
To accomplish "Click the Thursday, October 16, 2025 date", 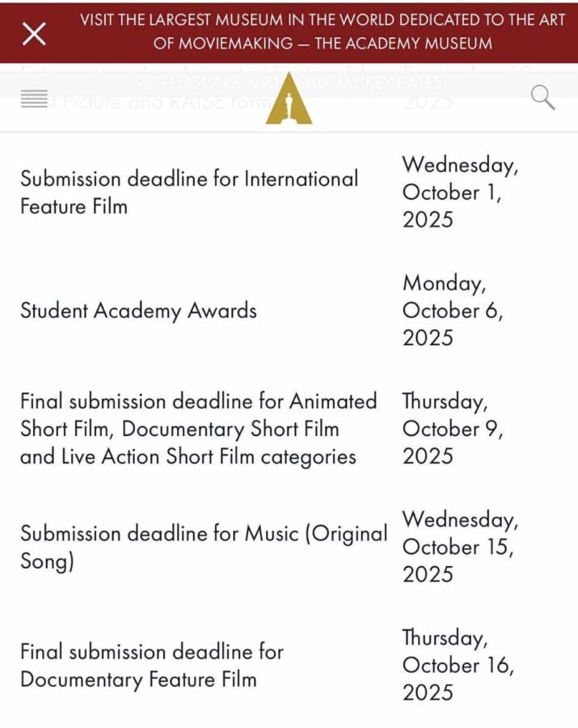I will pos(458,665).
